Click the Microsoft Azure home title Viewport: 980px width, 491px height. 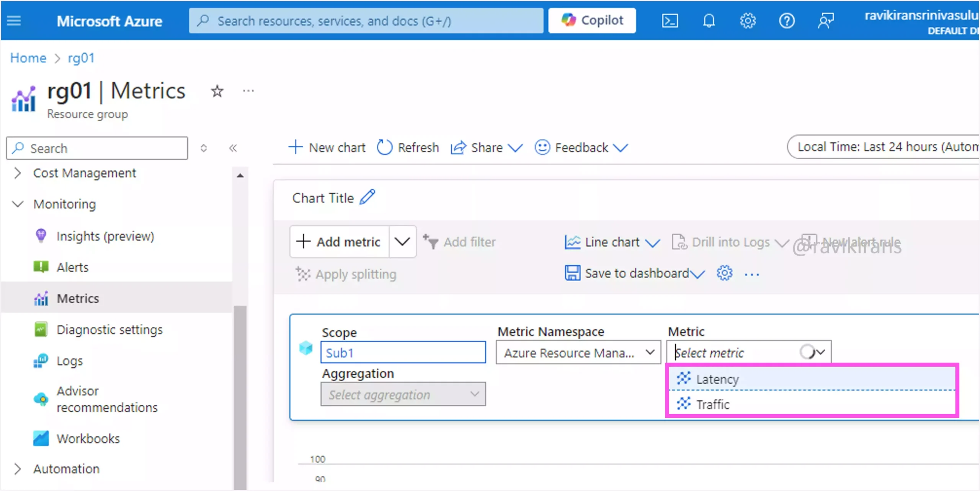109,21
